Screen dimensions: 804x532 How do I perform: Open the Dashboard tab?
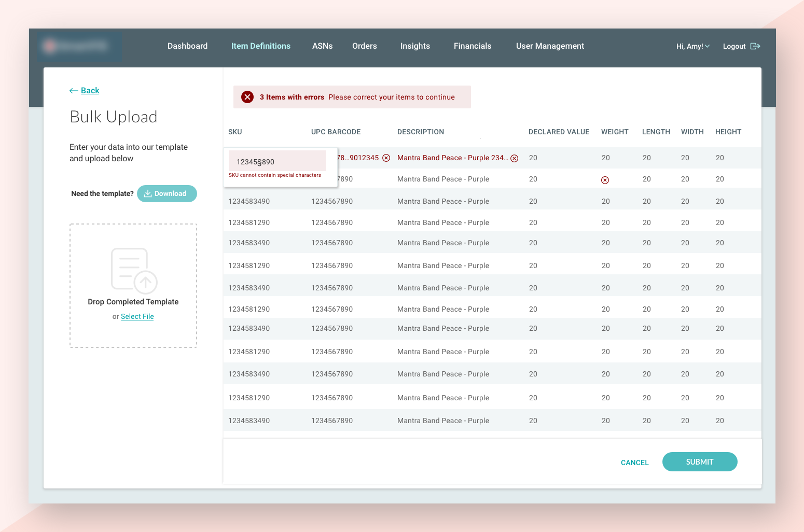187,46
